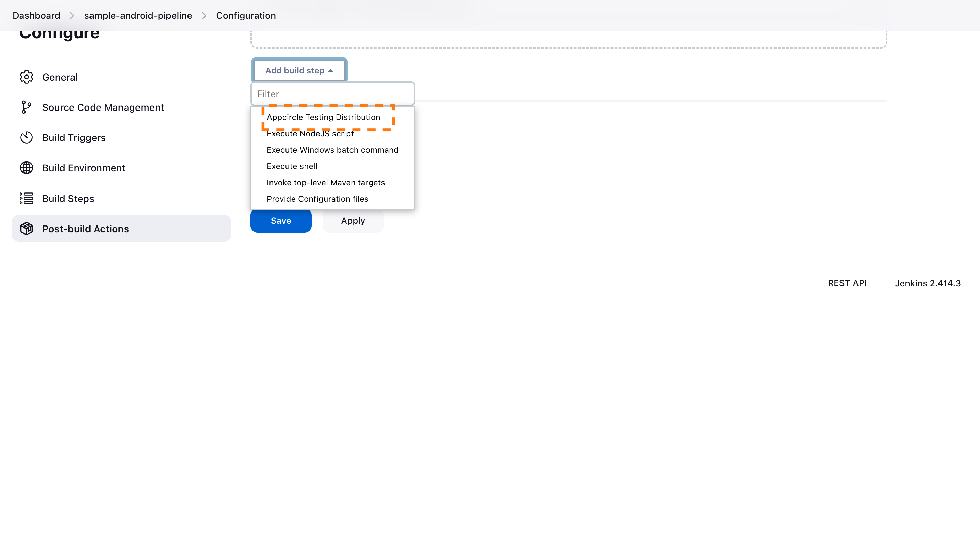
Task: Expand the Add build step dropdown
Action: click(299, 70)
